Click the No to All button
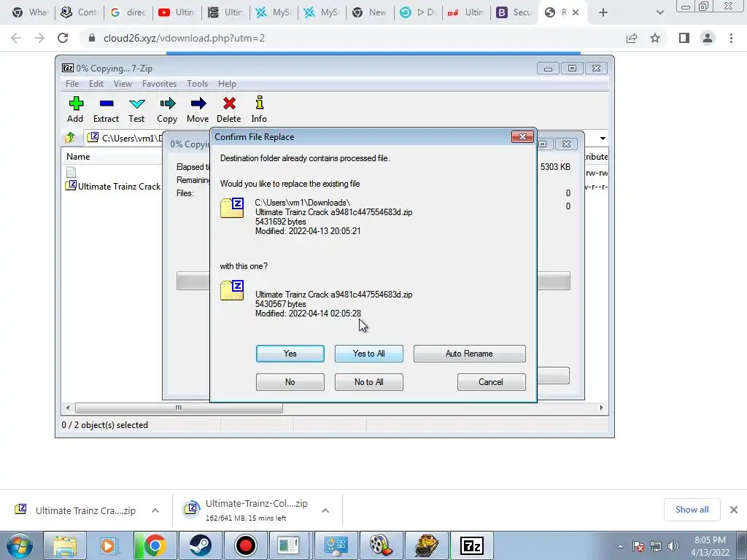Image resolution: width=747 pixels, height=560 pixels. tap(368, 382)
